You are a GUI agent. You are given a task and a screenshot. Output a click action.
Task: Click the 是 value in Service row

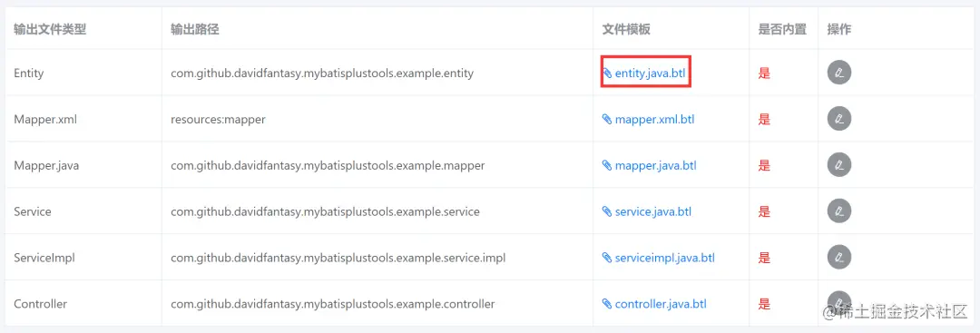coord(764,211)
